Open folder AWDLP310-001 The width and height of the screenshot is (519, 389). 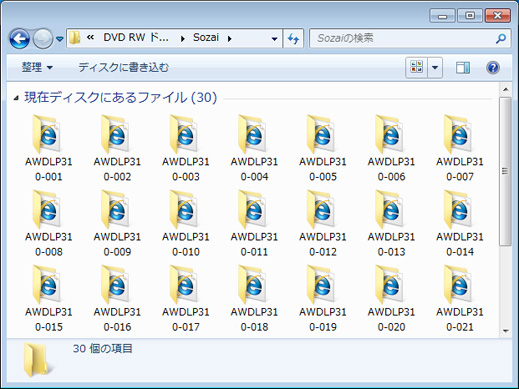click(48, 149)
